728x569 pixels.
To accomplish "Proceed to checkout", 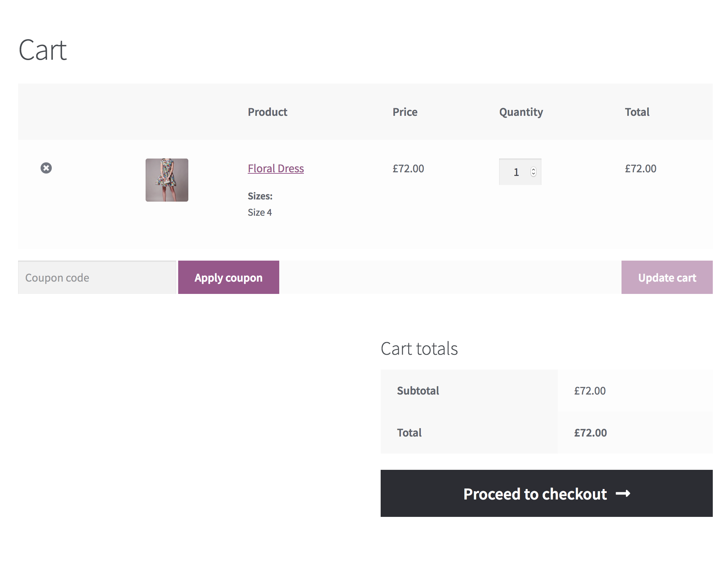I will 547,493.
